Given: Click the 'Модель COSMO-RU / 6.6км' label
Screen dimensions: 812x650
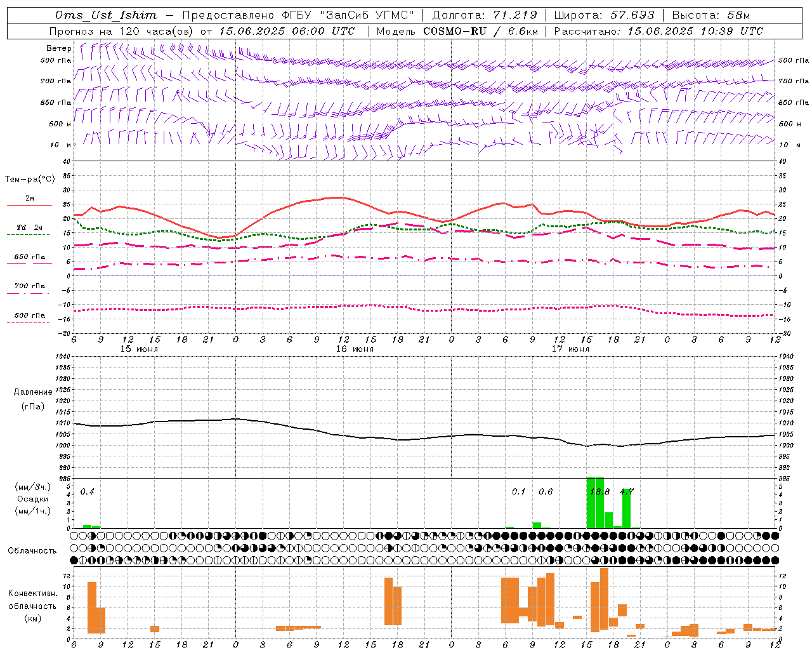Looking at the screenshot, I should click(x=457, y=31).
